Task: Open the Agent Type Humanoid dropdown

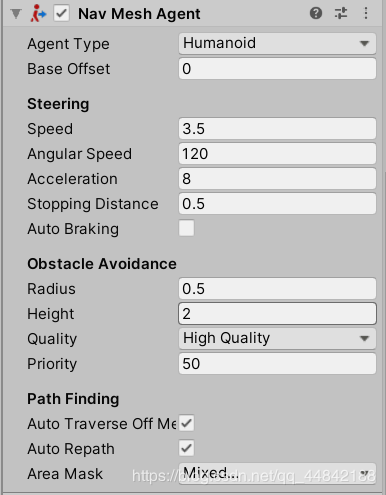Action: pos(277,43)
